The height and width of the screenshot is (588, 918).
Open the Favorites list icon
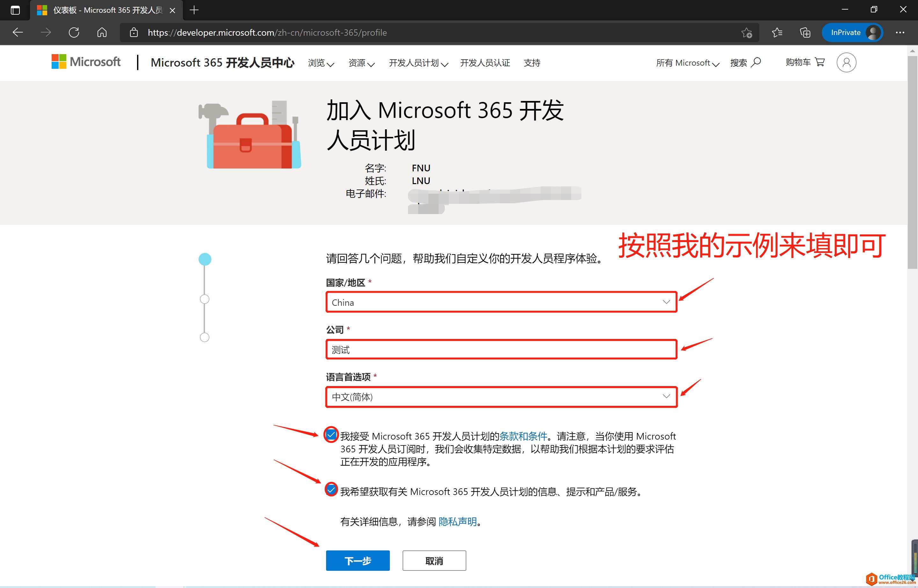[x=777, y=32]
